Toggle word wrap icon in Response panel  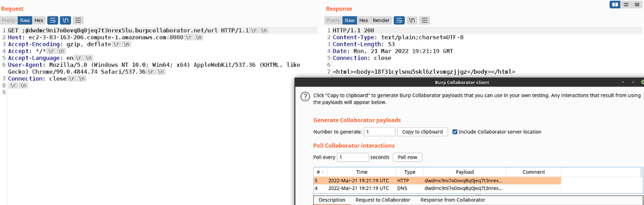399,21
